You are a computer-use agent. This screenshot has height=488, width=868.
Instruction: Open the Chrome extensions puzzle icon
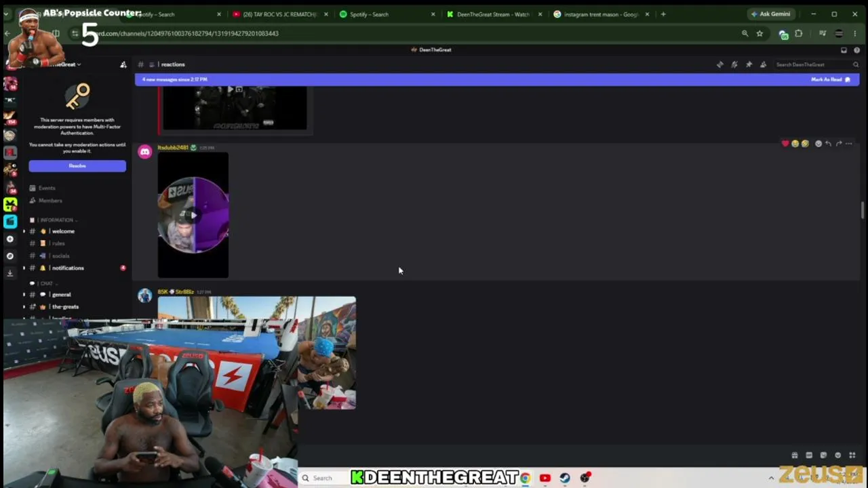(799, 33)
